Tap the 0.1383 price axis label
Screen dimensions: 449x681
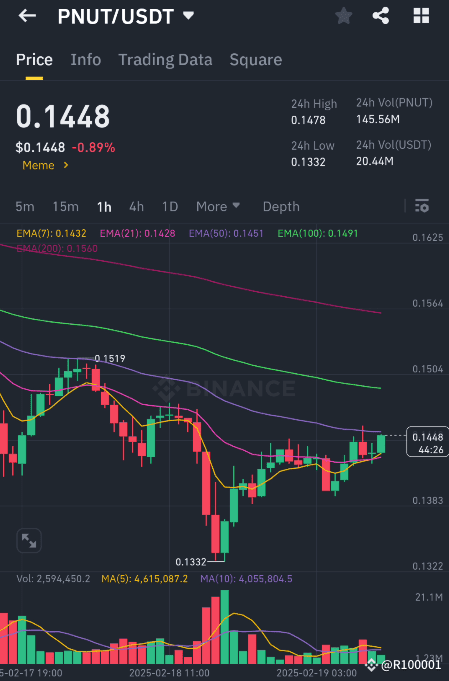click(428, 501)
